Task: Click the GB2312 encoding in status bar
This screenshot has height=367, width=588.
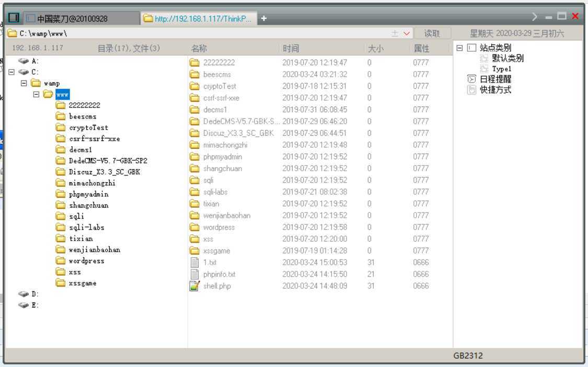Action: 468,356
